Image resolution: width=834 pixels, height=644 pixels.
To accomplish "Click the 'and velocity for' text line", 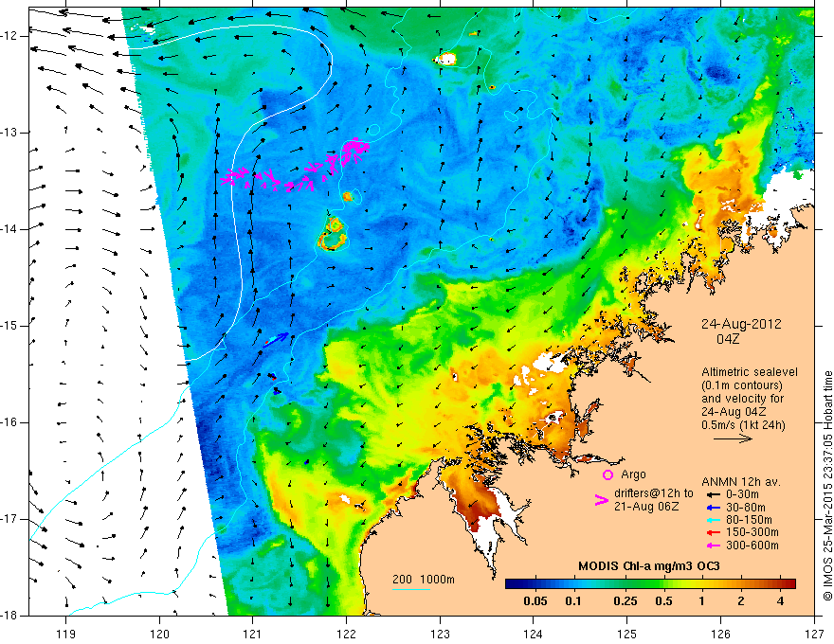I will coord(742,399).
